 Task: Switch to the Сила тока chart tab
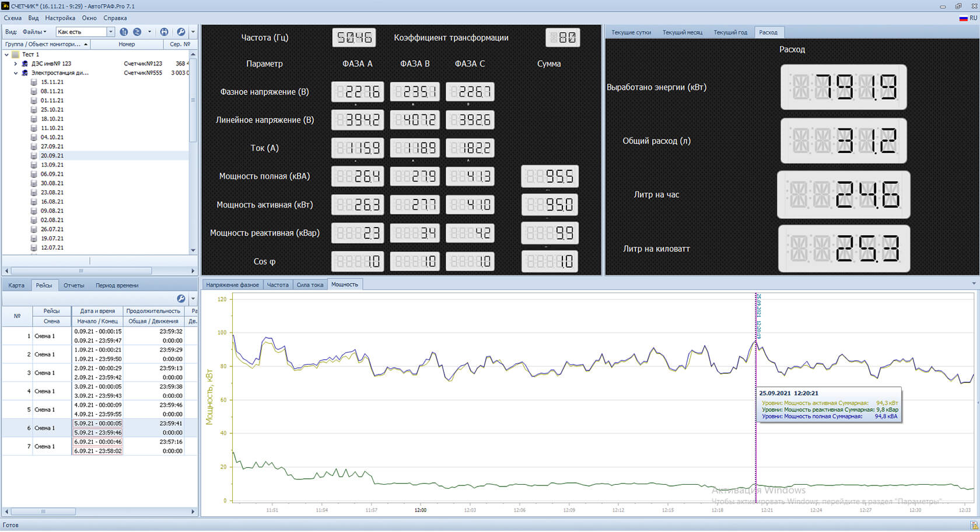[x=310, y=285]
